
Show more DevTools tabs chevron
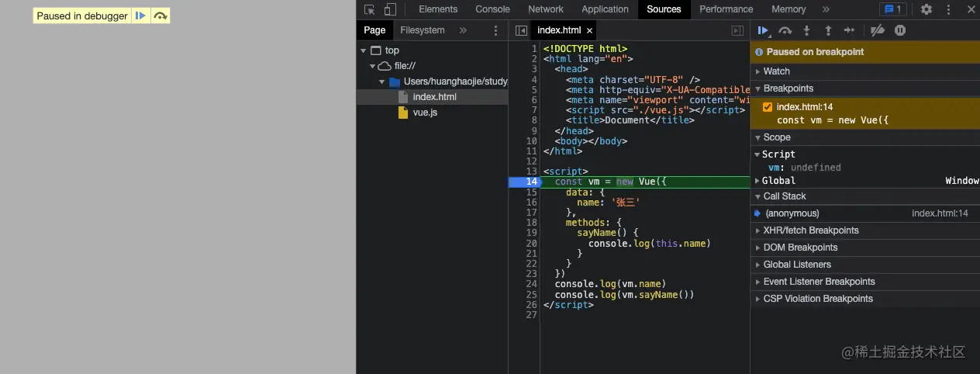pyautogui.click(x=826, y=9)
